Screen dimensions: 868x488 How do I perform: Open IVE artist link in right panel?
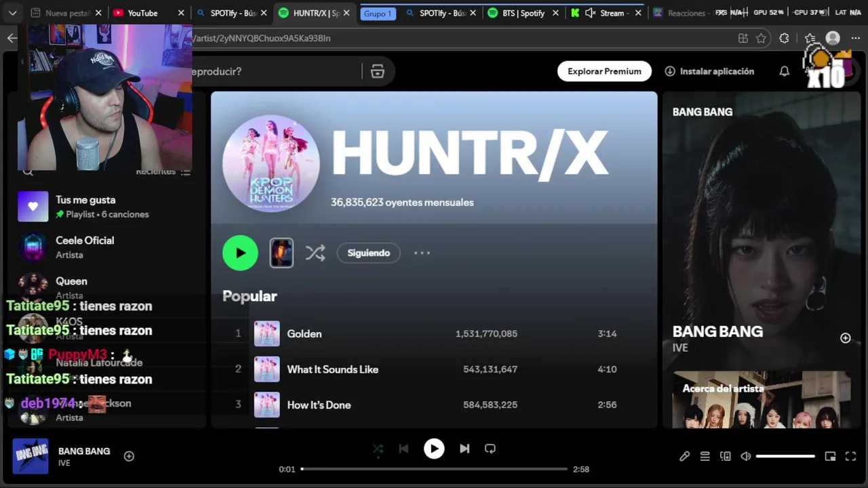pyautogui.click(x=680, y=348)
